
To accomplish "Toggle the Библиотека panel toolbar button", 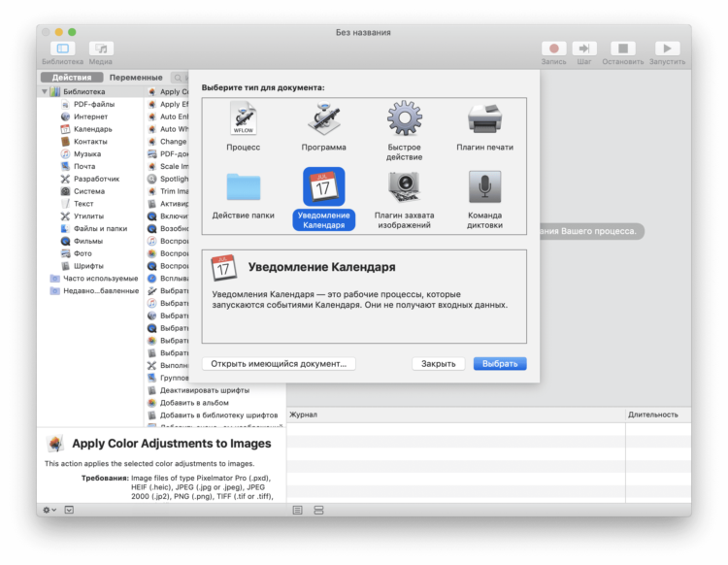I will pos(63,49).
